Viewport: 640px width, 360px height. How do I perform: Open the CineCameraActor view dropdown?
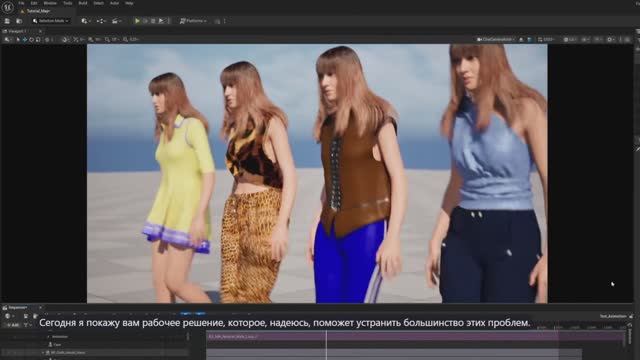click(496, 40)
